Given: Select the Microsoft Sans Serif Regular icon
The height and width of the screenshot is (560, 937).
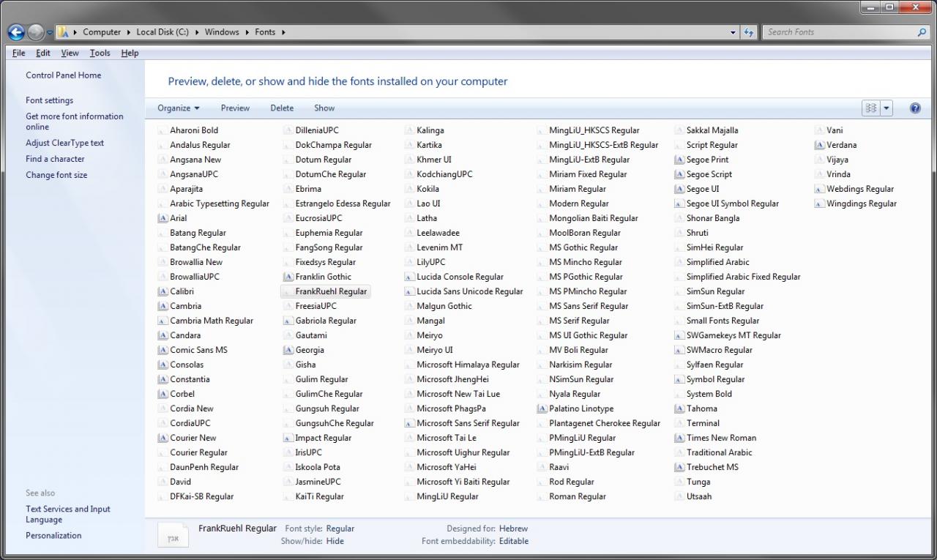Looking at the screenshot, I should [410, 423].
